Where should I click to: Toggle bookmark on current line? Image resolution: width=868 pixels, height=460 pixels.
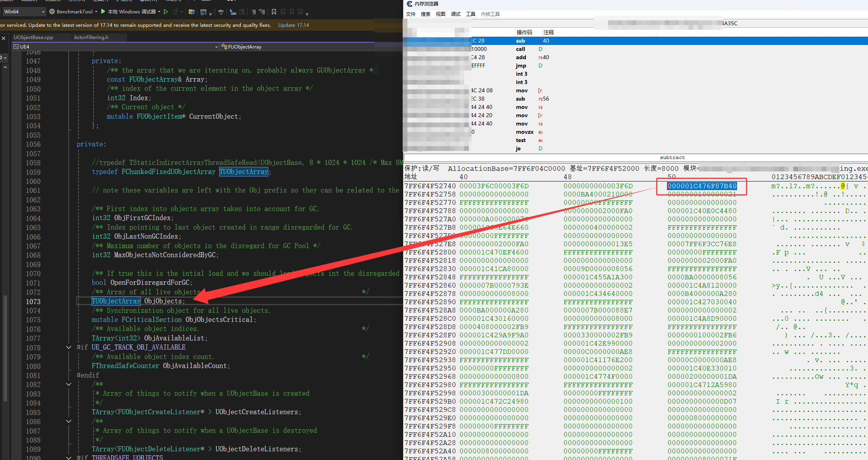[274, 12]
